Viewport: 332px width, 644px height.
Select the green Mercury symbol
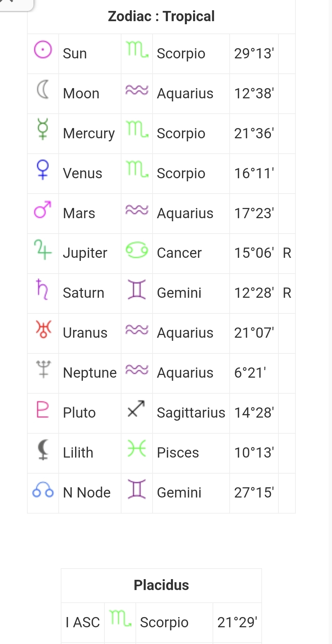click(x=43, y=129)
